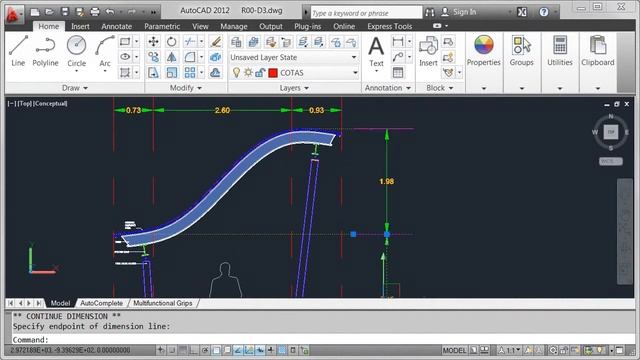Click the Save icon in quick access
Image resolution: width=640 pixels, height=360 pixels.
64,12
